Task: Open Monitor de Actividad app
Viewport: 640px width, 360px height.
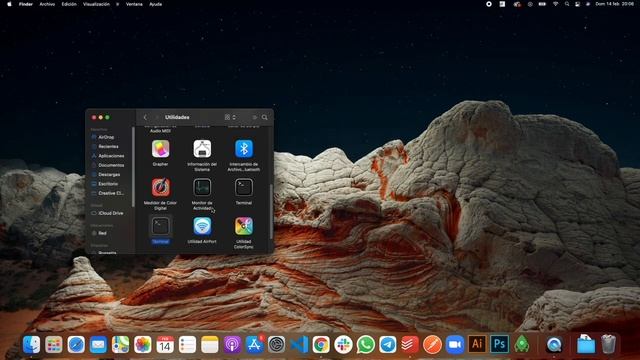Action: click(202, 187)
